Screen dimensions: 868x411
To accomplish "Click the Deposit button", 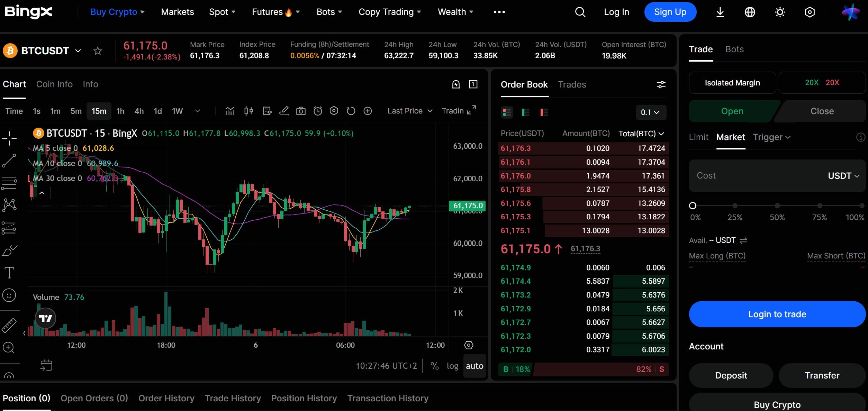I will (731, 375).
